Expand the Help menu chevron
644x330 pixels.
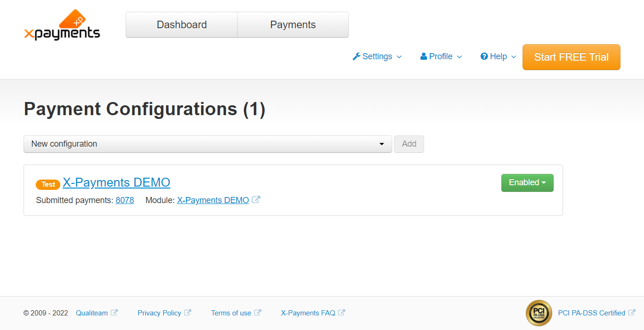[x=514, y=57]
